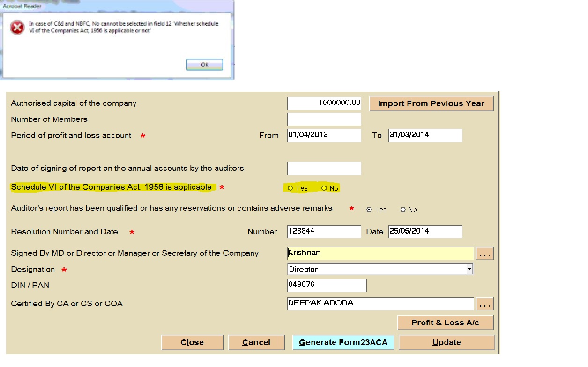Click the auditors' report signing date field
The width and height of the screenshot is (588, 367).
click(324, 169)
